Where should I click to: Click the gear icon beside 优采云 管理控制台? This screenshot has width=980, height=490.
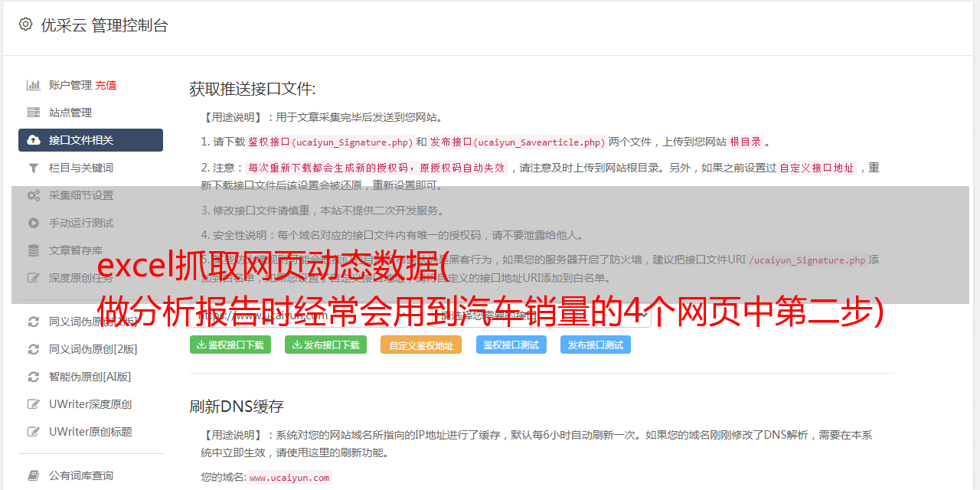pos(25,24)
